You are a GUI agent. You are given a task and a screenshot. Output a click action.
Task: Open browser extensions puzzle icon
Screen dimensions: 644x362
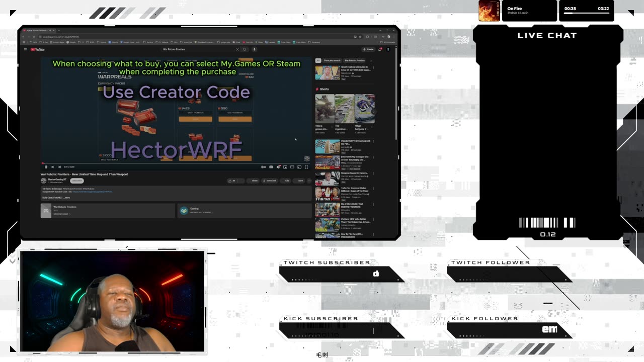point(368,37)
